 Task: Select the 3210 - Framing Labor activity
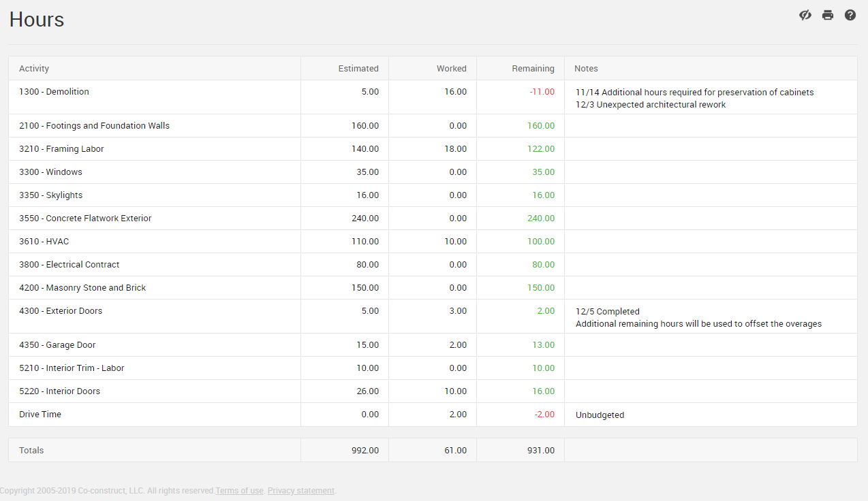(61, 149)
